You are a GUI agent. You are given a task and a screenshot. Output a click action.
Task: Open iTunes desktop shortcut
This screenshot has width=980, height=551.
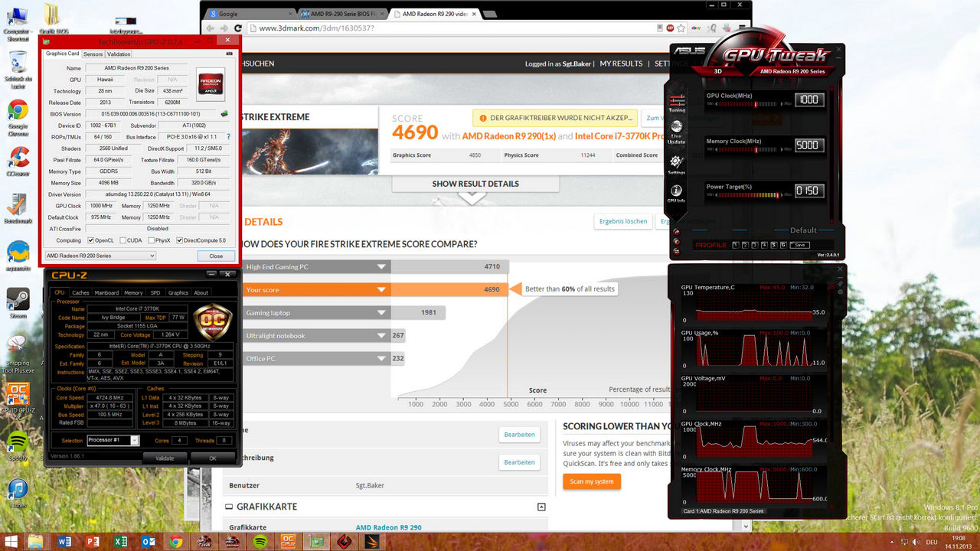point(18,493)
